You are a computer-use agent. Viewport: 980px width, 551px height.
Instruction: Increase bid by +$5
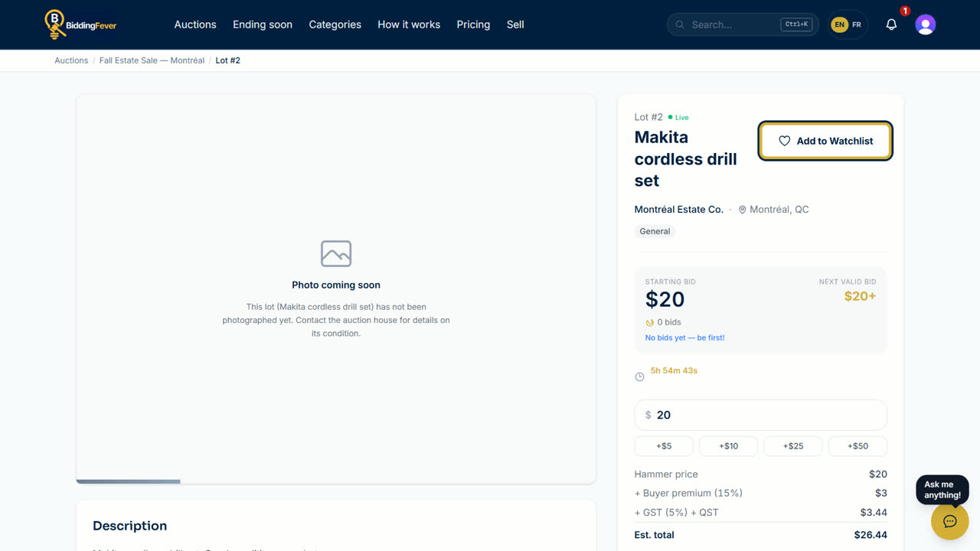664,446
